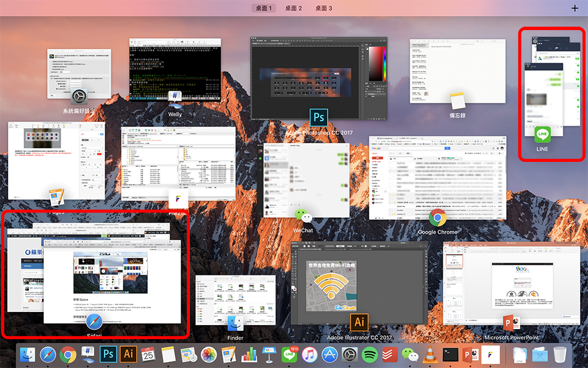Select the Adobe Illustrator CC 2017 window
This screenshot has height=368, width=588.
(359, 283)
